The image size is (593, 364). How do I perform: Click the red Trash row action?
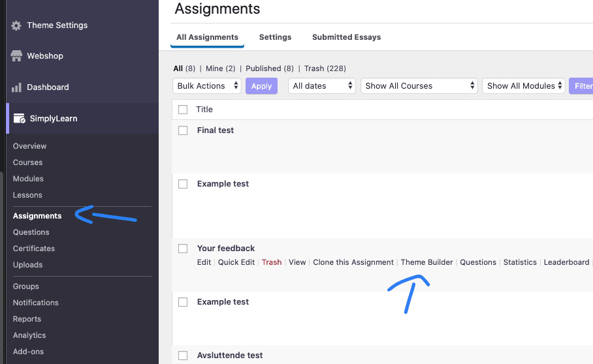click(x=272, y=262)
